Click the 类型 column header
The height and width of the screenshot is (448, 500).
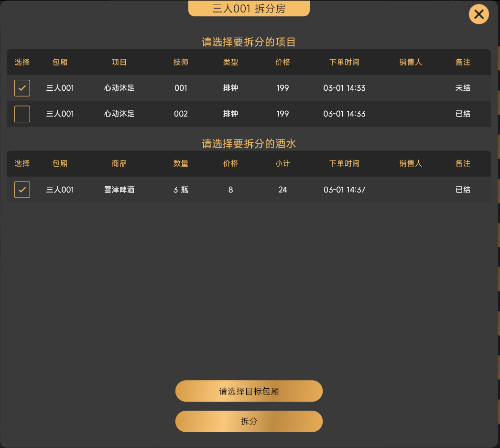(x=230, y=62)
